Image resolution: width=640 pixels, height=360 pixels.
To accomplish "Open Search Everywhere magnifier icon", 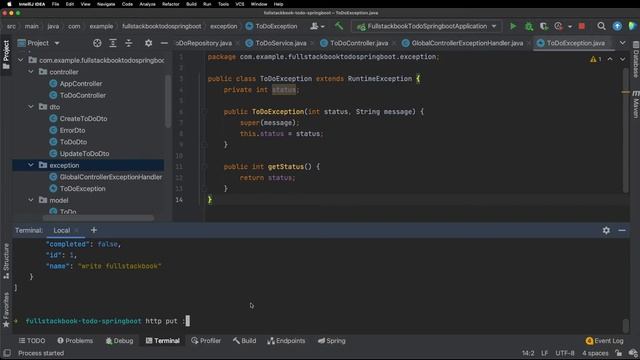I will click(x=601, y=26).
